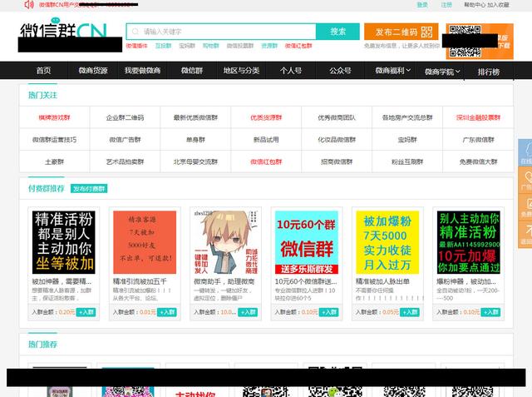The height and width of the screenshot is (397, 532).
Task: Click the red speaker announcement icon
Action: click(29, 4)
